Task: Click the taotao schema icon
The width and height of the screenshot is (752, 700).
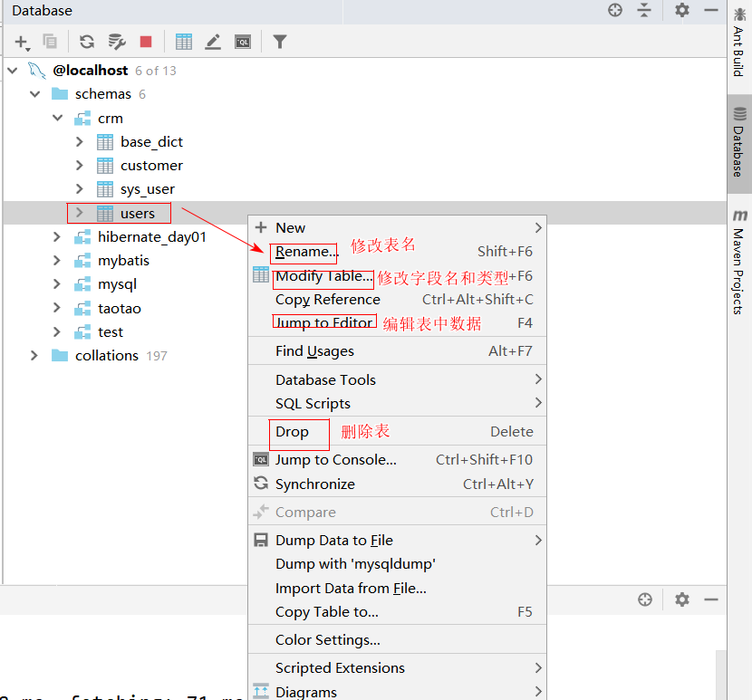Action: pos(82,308)
